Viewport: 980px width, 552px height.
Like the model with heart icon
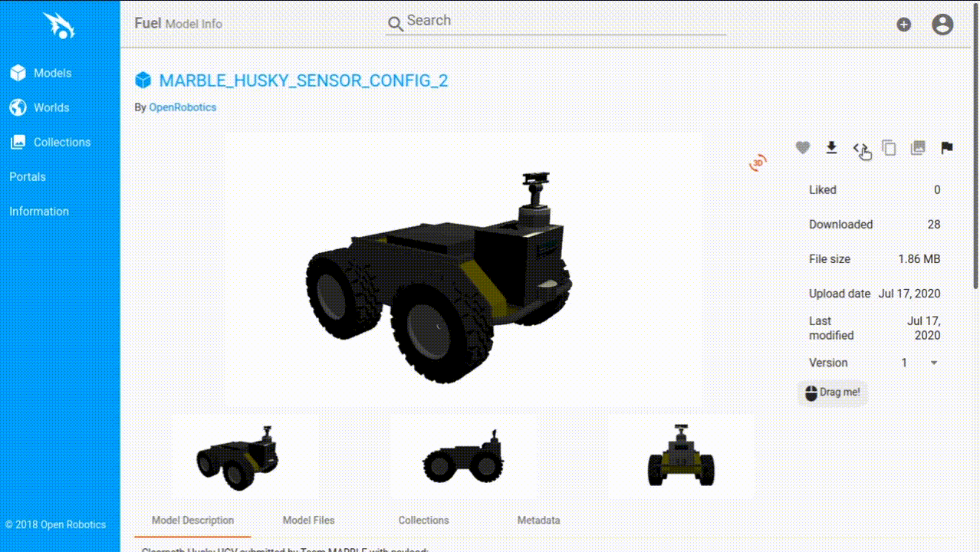pyautogui.click(x=802, y=148)
